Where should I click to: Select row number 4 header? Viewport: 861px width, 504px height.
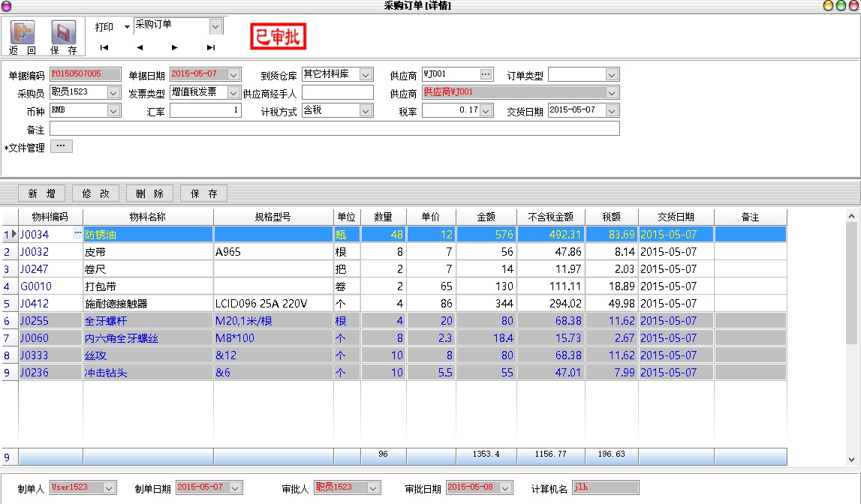coord(10,286)
